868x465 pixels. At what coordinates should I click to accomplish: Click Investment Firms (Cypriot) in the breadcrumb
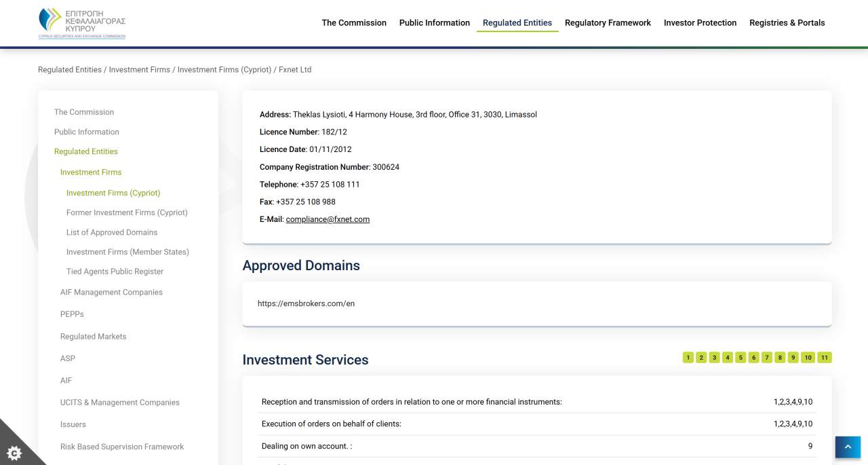point(224,69)
